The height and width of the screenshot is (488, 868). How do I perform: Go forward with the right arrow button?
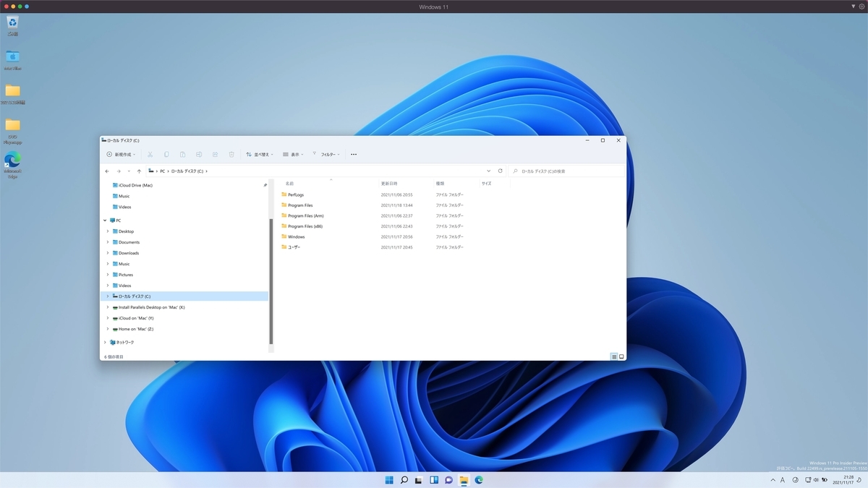point(119,171)
